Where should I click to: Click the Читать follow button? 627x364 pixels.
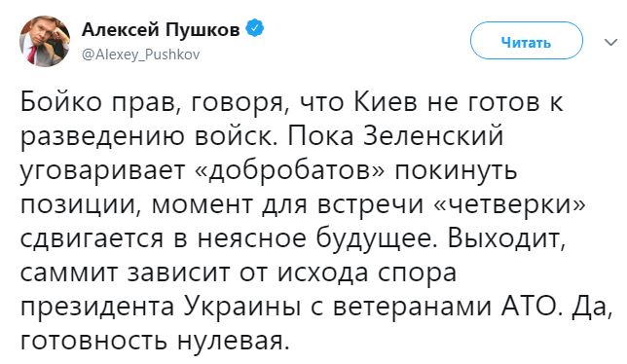[x=526, y=41]
